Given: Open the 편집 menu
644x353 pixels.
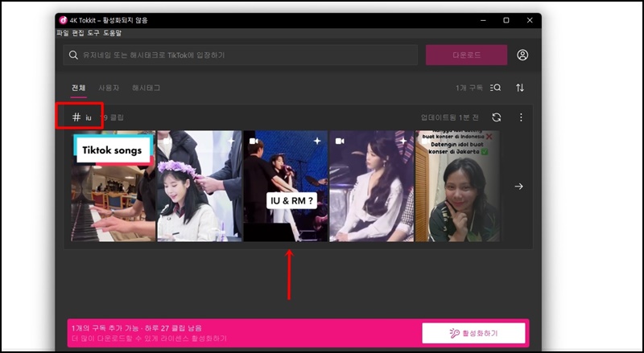Looking at the screenshot, I should click(78, 33).
